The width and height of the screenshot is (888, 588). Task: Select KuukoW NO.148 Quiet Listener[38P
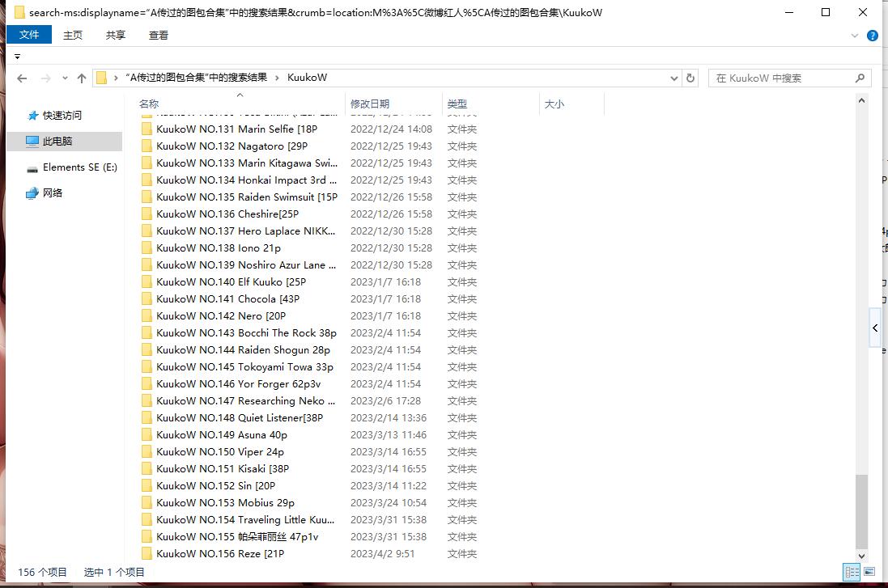(240, 417)
